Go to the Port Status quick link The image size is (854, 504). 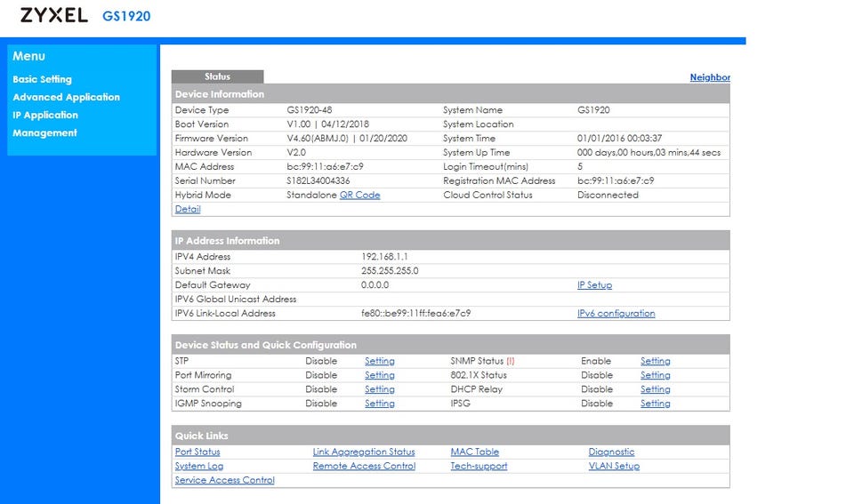(x=197, y=452)
